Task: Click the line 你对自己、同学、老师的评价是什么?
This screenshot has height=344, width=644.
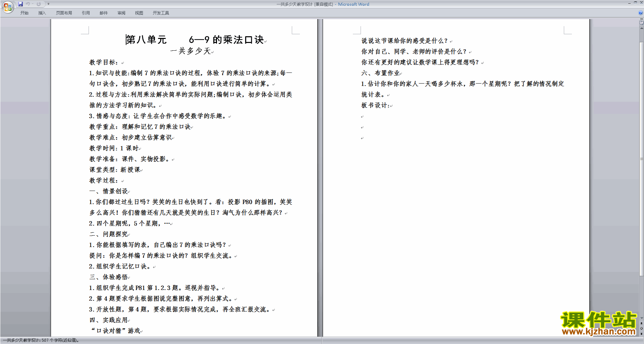Action: pos(414,52)
